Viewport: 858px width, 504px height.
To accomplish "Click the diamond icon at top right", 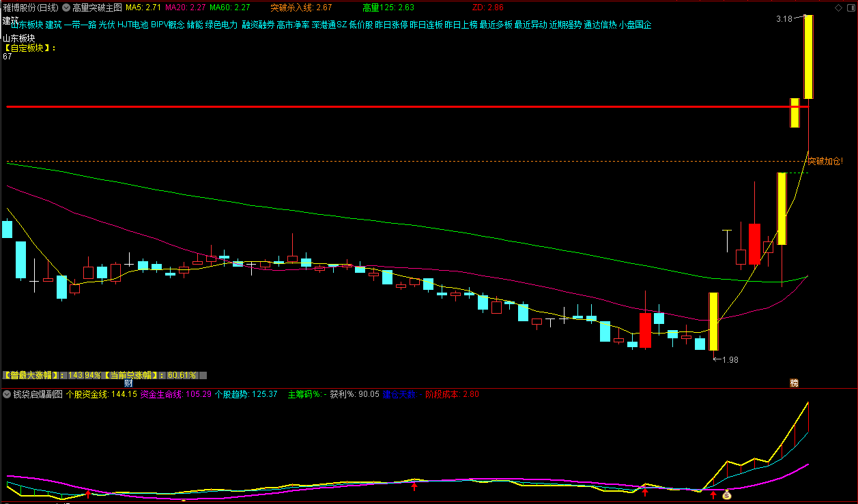I will 838,8.
